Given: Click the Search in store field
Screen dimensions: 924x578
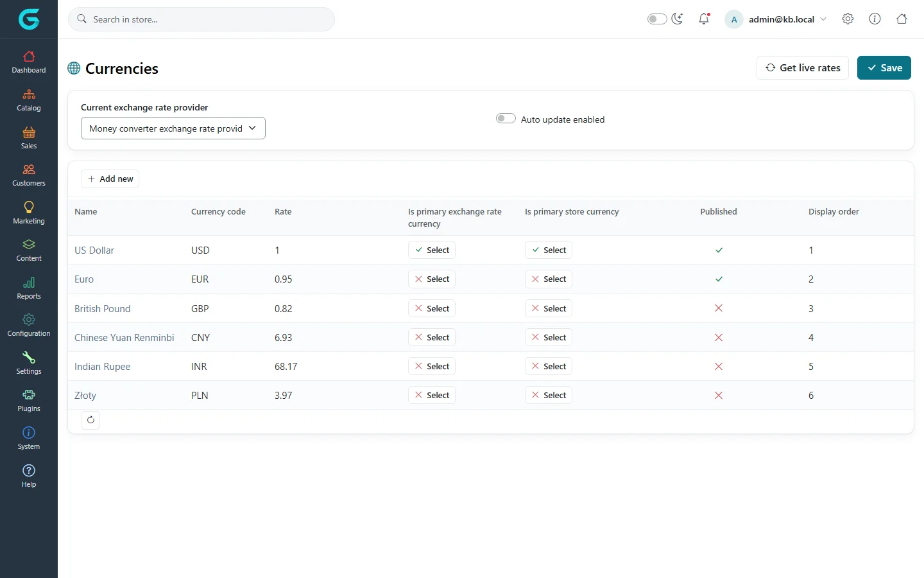Looking at the screenshot, I should 201,19.
